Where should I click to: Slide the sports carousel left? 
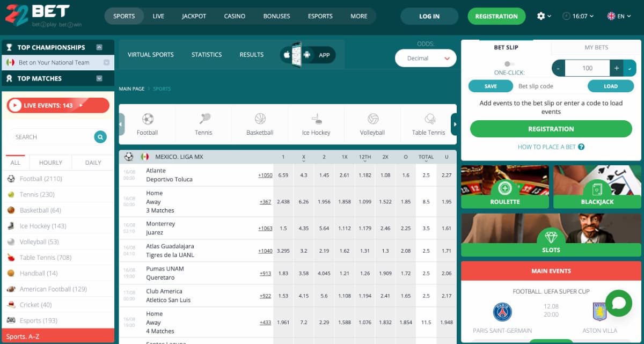[x=122, y=125]
